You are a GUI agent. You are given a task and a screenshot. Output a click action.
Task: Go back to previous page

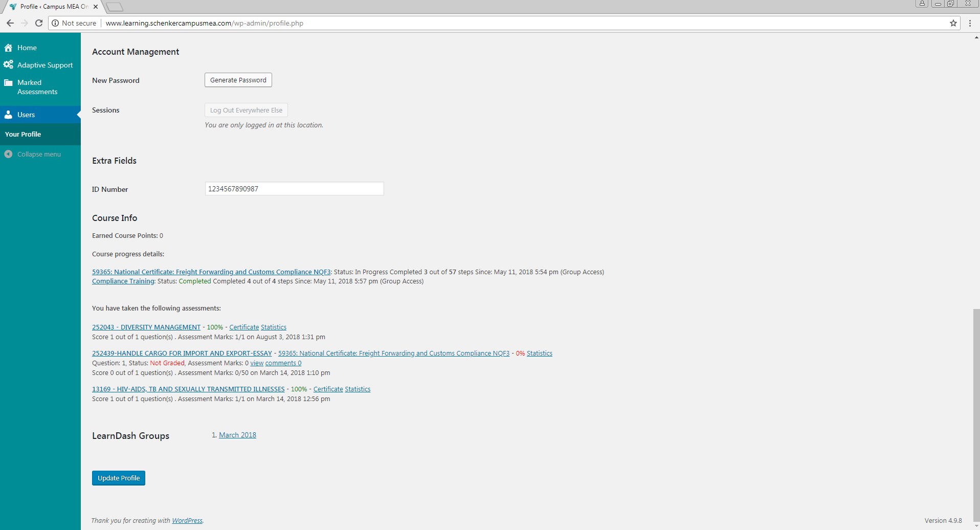pyautogui.click(x=10, y=23)
